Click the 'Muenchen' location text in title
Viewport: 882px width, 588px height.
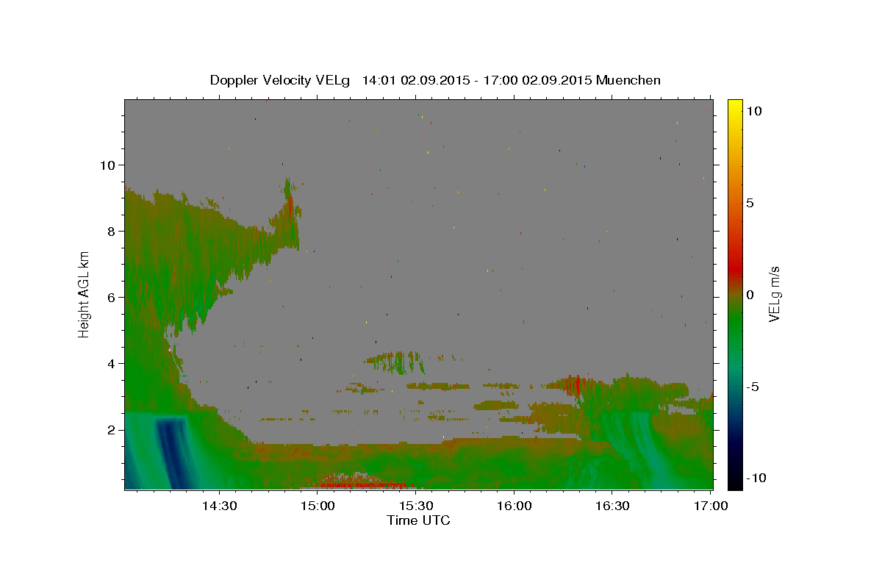[628, 80]
